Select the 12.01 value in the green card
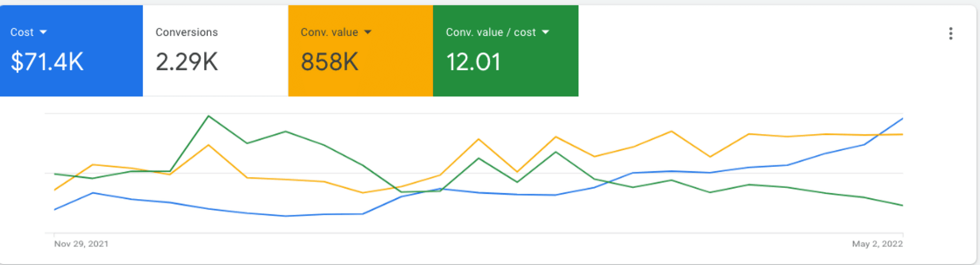 pyautogui.click(x=473, y=62)
